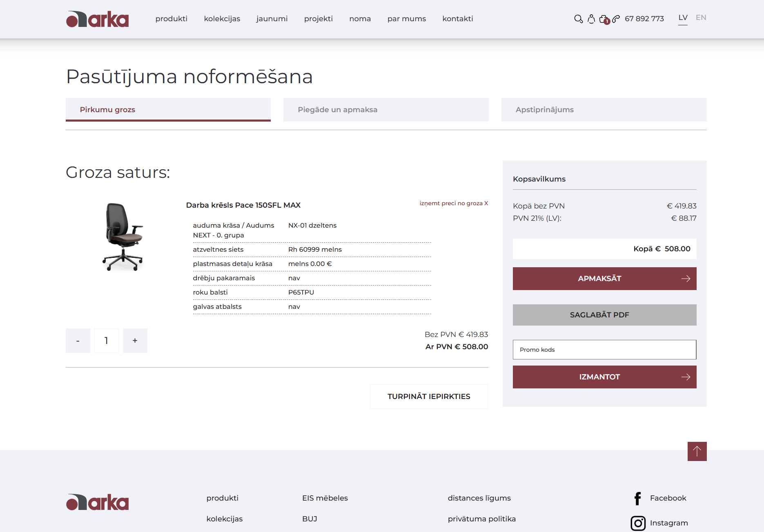Decrease quantity with minus button
Screen dimensions: 764x532
click(78, 341)
